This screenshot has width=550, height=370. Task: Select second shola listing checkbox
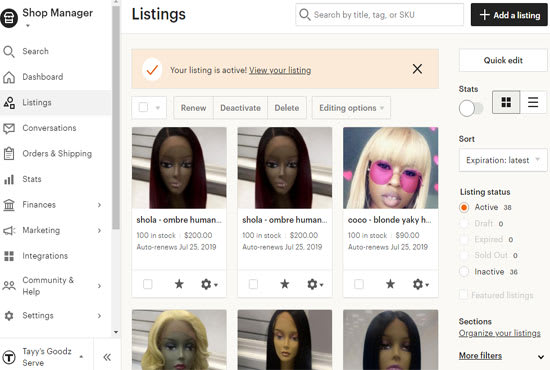(x=253, y=284)
